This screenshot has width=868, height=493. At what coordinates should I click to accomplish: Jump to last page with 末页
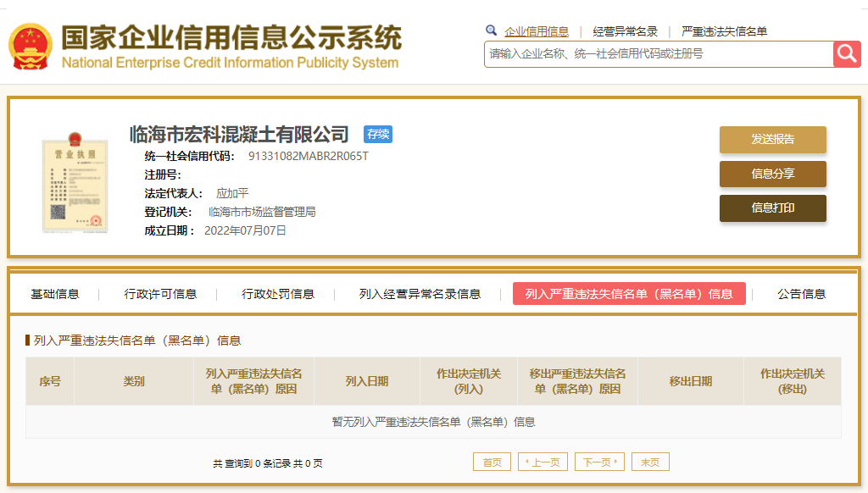point(650,462)
